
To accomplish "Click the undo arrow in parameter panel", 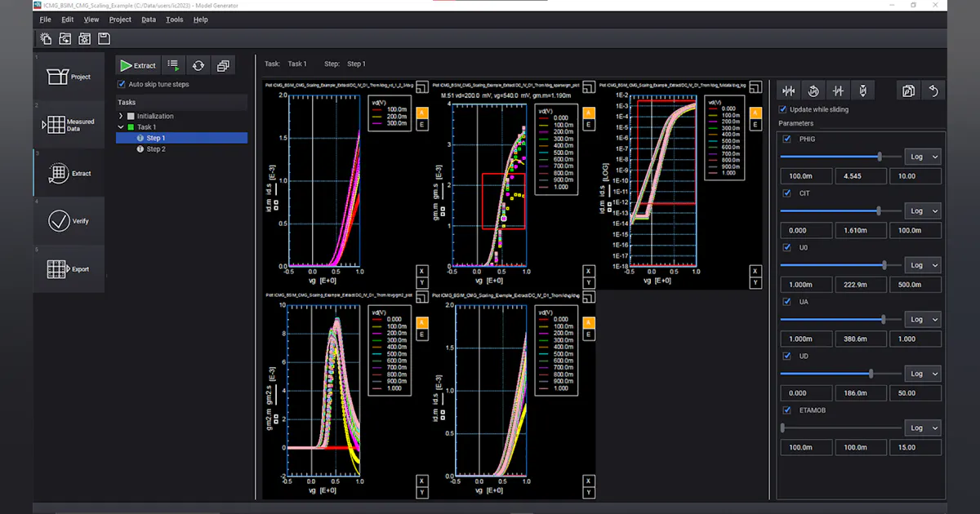I will [x=933, y=91].
